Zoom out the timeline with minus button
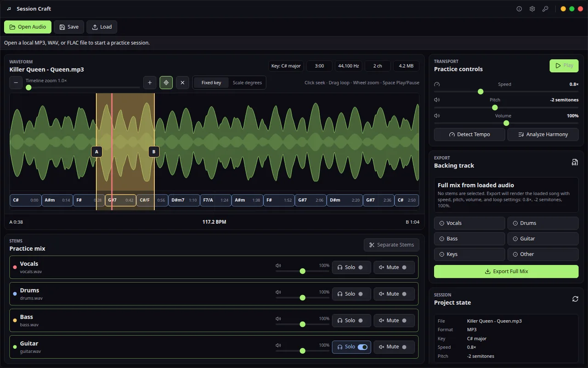 [16, 83]
